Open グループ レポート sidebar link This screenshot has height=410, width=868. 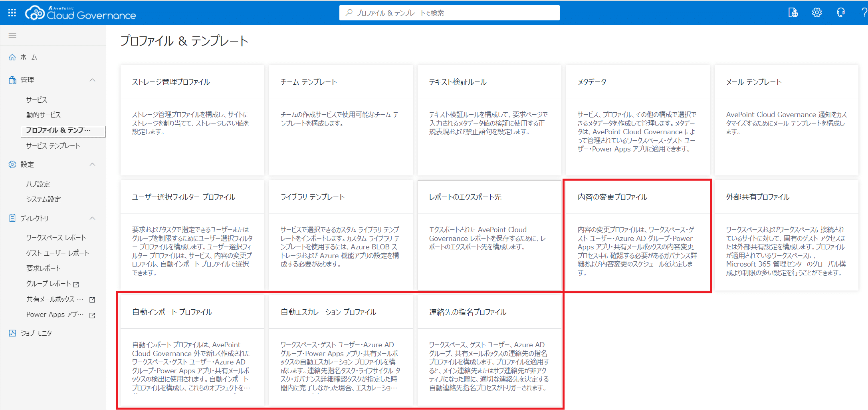(x=48, y=284)
